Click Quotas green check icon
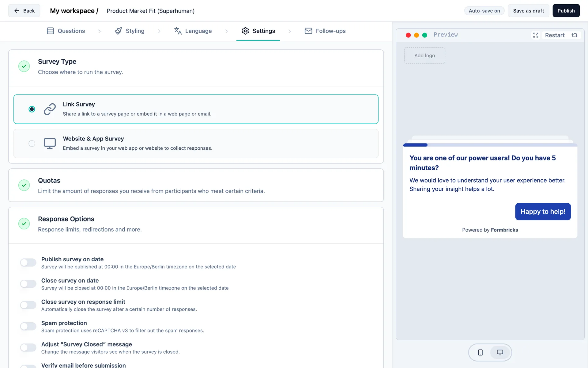Image resolution: width=588 pixels, height=368 pixels. [24, 185]
